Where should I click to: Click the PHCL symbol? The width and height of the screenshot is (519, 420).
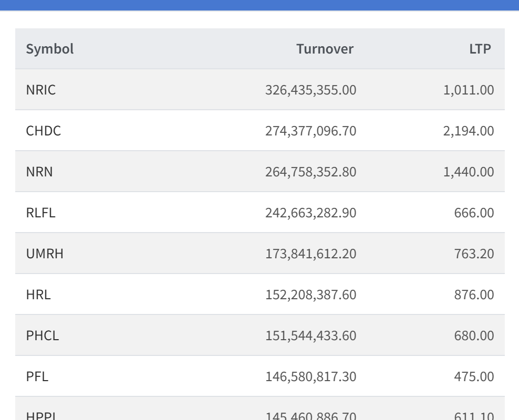click(43, 336)
